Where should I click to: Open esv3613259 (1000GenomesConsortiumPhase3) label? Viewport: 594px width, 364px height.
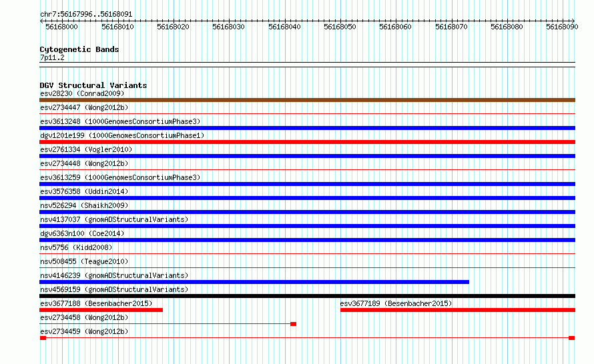point(120,177)
